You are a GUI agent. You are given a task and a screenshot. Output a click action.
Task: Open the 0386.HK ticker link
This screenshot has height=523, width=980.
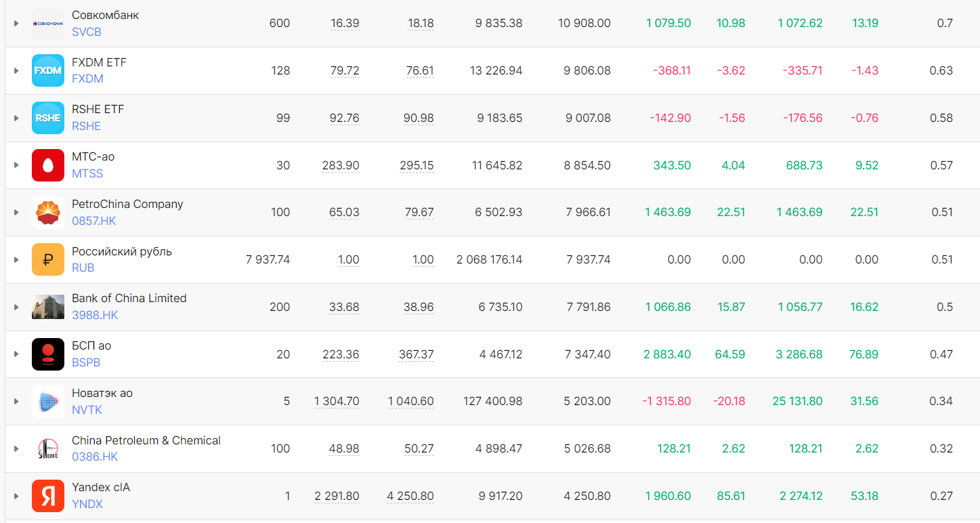point(95,457)
